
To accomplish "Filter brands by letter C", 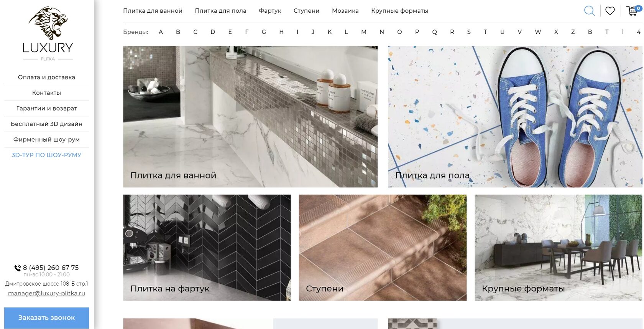I will (195, 32).
